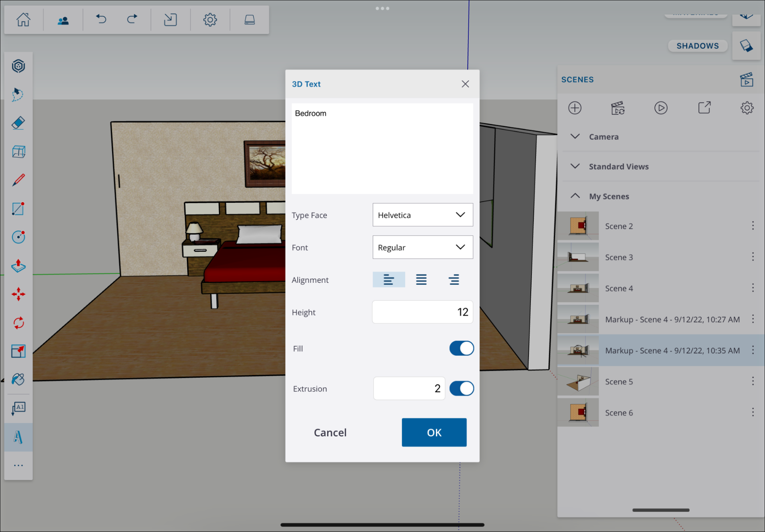
Task: Open the overflow menu below the 3D Text tool
Action: coord(18,465)
